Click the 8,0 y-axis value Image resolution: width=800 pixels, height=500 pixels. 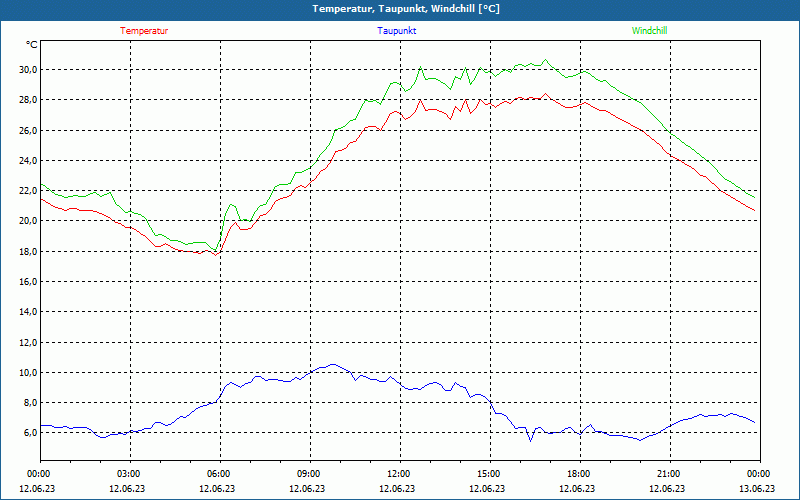[31, 402]
